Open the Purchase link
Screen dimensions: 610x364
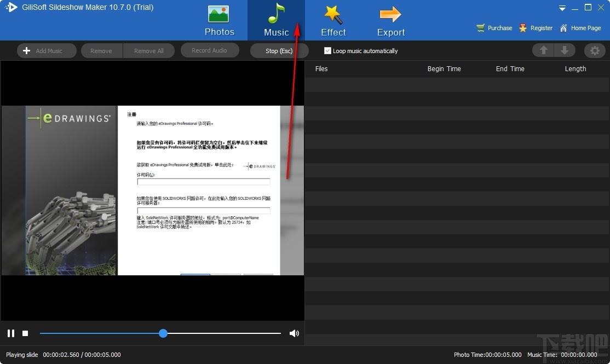(x=500, y=28)
